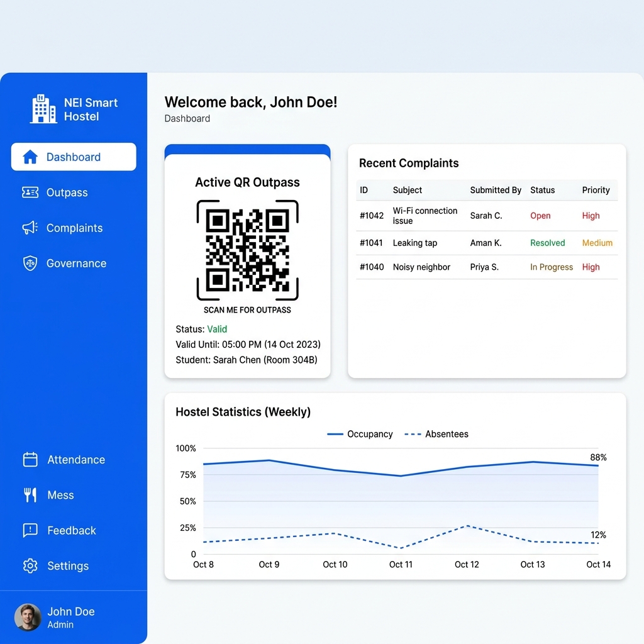The image size is (644, 644).
Task: Click the SCAN ME FOR OUTPASS caption
Action: (247, 309)
